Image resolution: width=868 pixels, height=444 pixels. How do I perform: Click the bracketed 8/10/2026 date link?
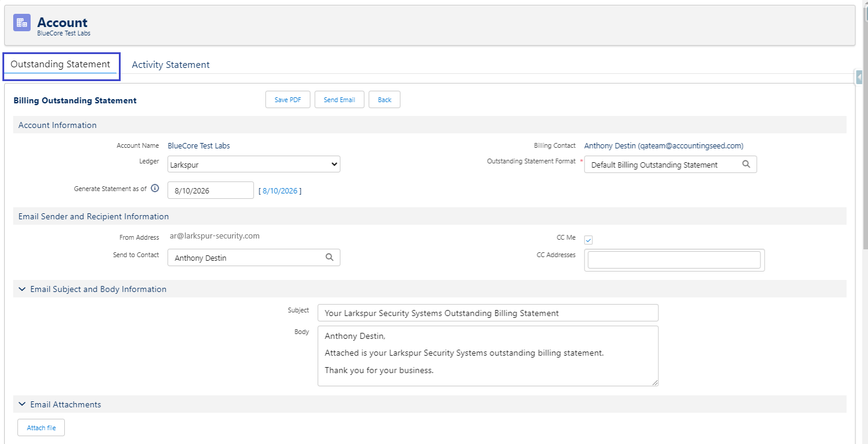pyautogui.click(x=280, y=190)
